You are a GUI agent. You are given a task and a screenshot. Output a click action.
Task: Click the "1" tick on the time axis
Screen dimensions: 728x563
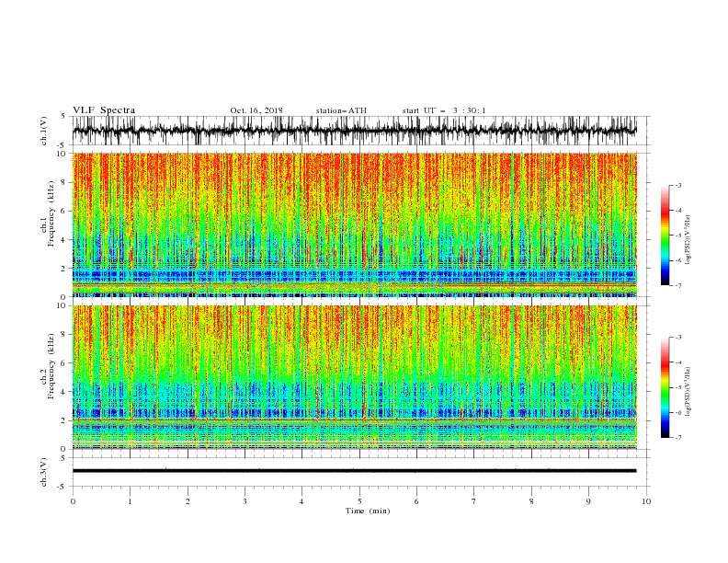point(130,501)
